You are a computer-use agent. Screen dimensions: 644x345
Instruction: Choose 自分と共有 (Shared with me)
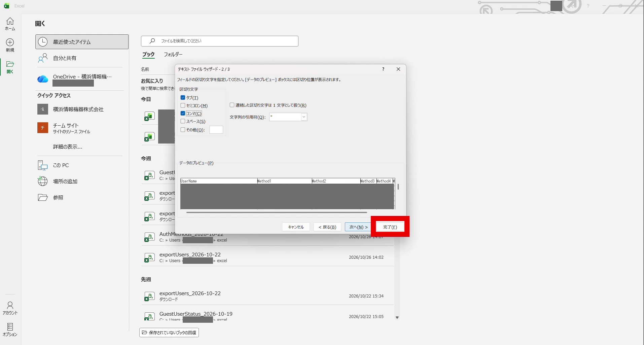click(x=82, y=58)
